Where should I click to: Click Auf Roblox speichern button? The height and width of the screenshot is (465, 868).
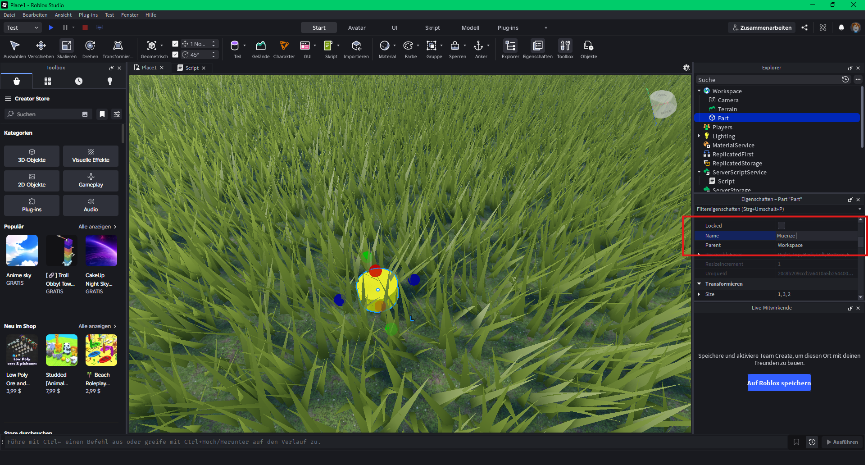click(779, 383)
